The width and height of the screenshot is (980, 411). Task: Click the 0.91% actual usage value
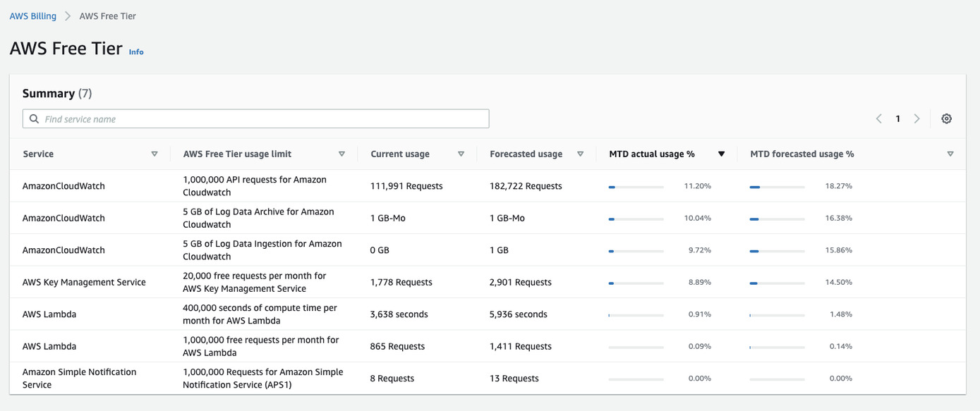pos(700,314)
